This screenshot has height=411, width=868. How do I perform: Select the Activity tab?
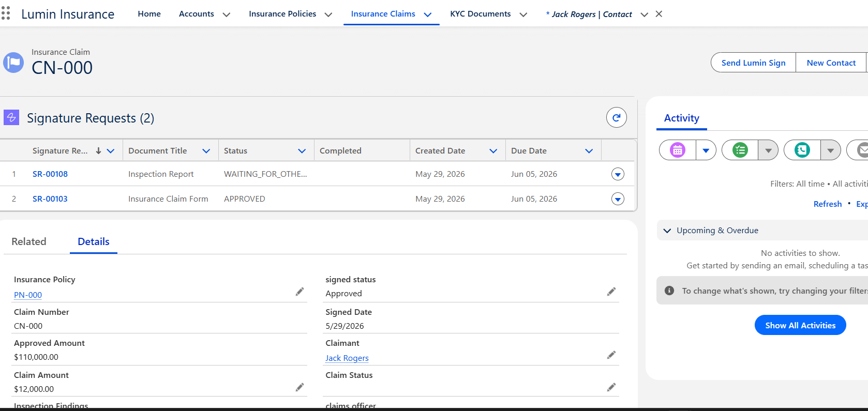(682, 118)
